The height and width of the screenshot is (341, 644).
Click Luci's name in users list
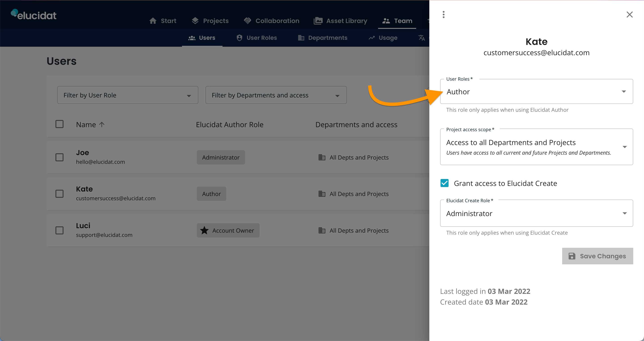click(83, 226)
